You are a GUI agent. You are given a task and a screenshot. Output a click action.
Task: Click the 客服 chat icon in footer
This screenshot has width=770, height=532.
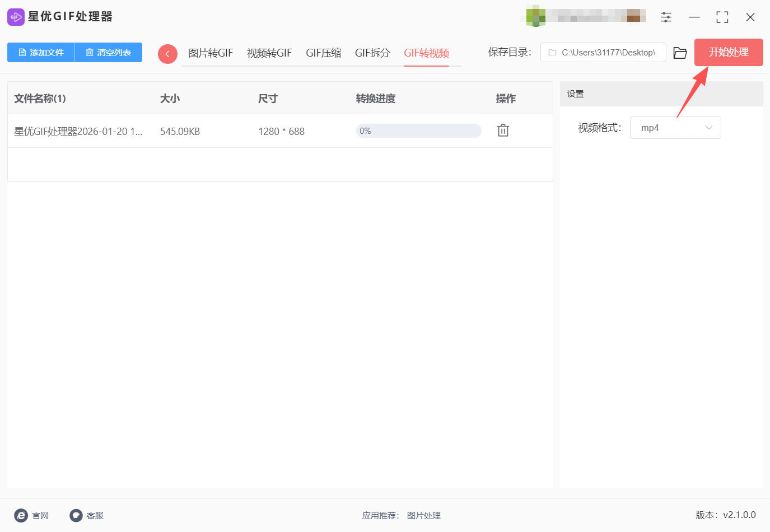[76, 515]
